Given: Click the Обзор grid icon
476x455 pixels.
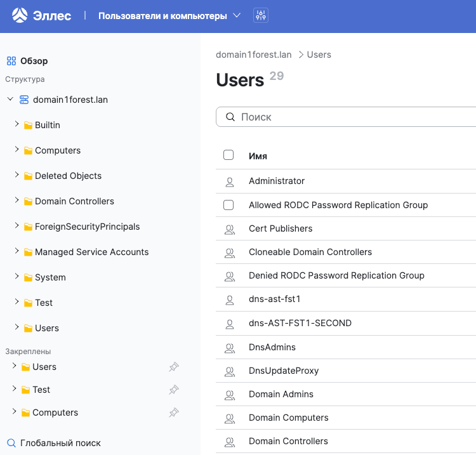Looking at the screenshot, I should coord(11,62).
